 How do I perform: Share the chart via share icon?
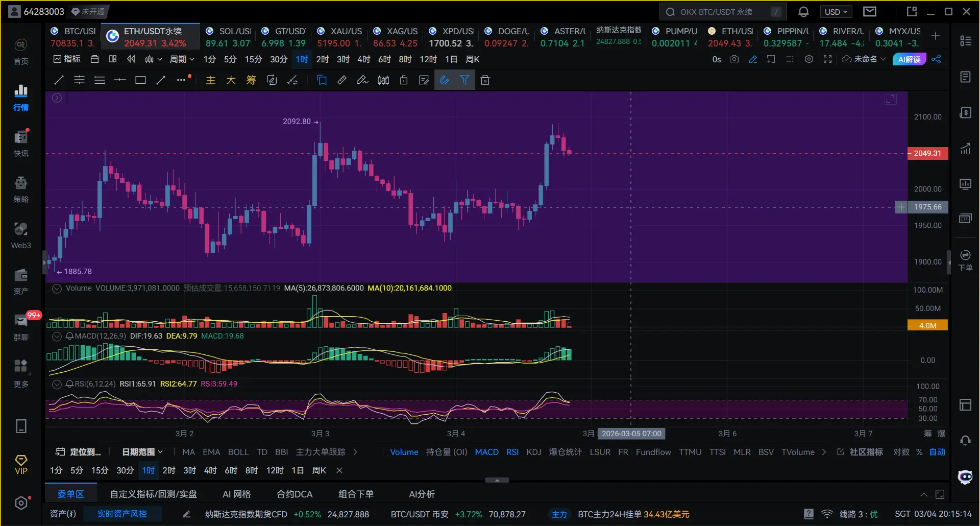pyautogui.click(x=936, y=59)
